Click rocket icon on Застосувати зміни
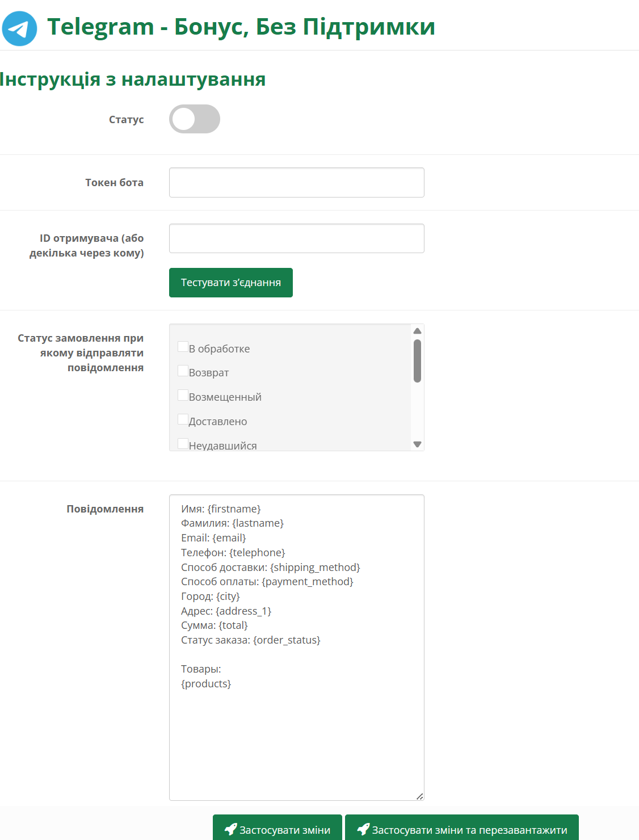639x840 pixels. (x=230, y=830)
